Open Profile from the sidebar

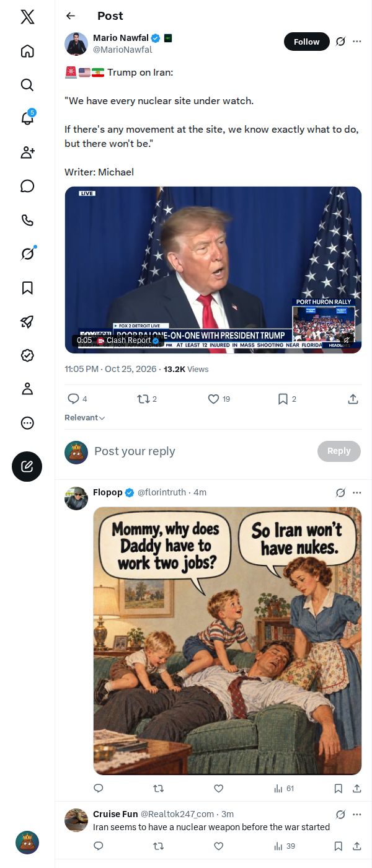(x=27, y=389)
